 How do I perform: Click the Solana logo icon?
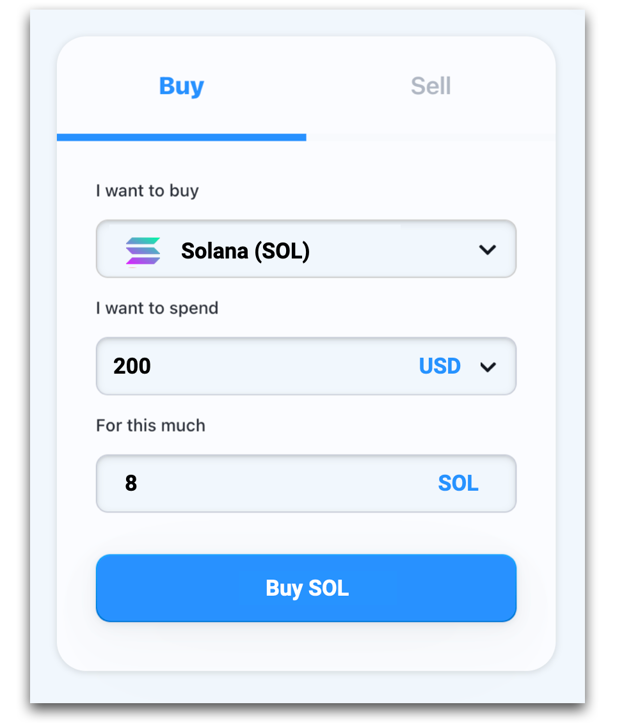pos(143,251)
